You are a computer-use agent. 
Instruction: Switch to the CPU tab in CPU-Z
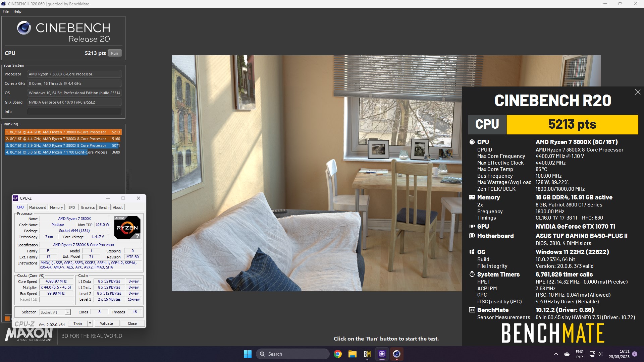[x=20, y=207]
